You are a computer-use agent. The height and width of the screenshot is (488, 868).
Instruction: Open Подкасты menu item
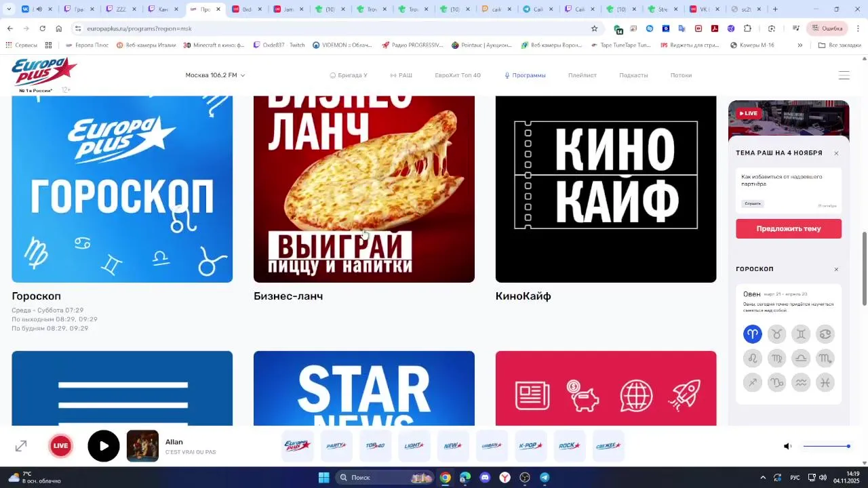click(x=633, y=75)
